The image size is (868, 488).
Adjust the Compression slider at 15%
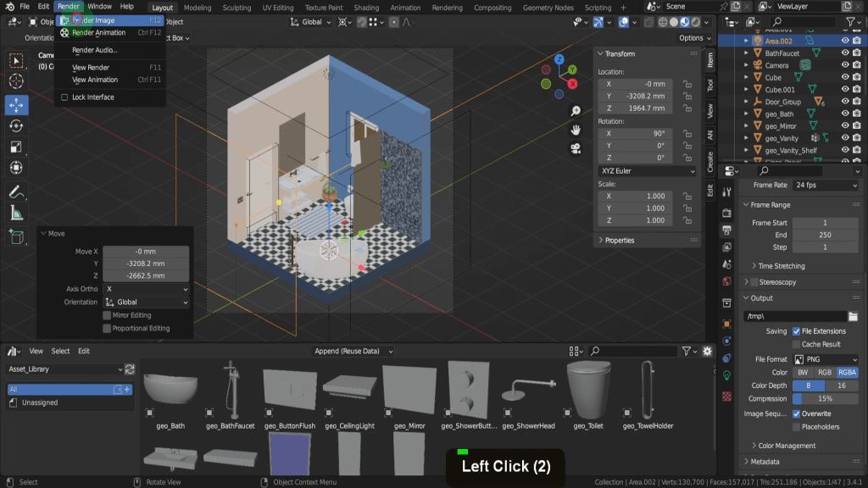tap(825, 398)
